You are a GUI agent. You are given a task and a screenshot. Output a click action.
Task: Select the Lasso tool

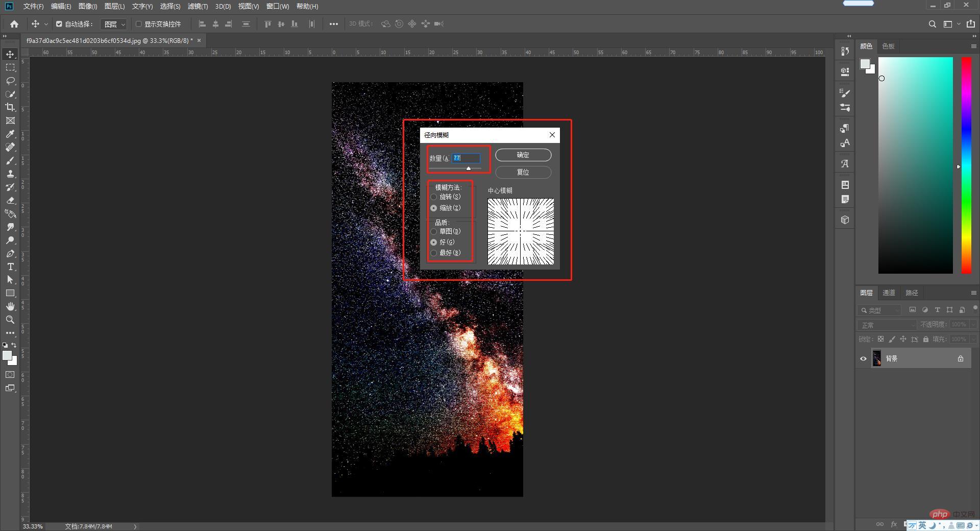(x=10, y=81)
